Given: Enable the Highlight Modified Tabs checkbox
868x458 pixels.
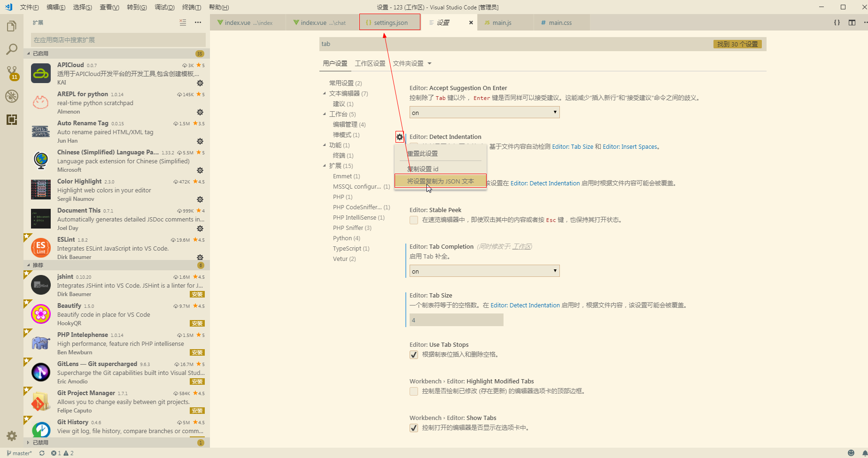Looking at the screenshot, I should tap(414, 391).
